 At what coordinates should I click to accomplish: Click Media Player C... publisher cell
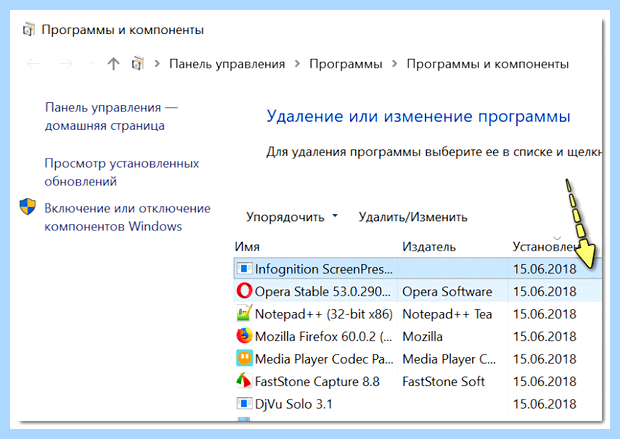pos(449,359)
